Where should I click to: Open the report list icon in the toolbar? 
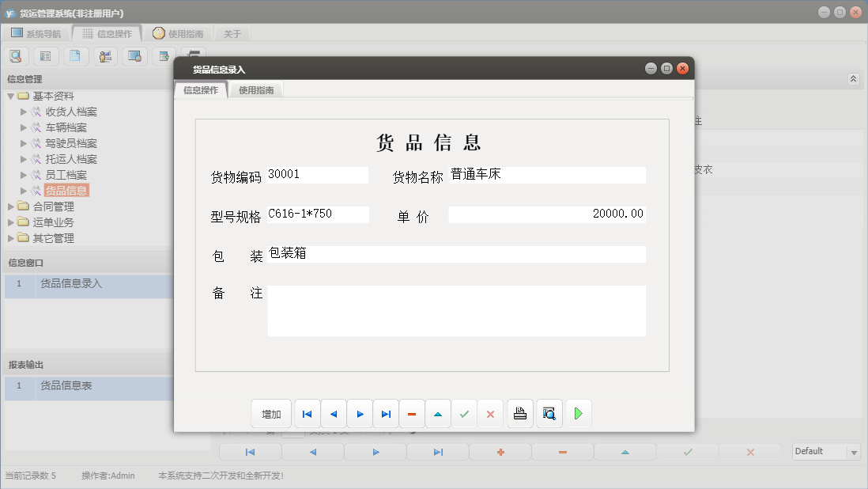46,55
